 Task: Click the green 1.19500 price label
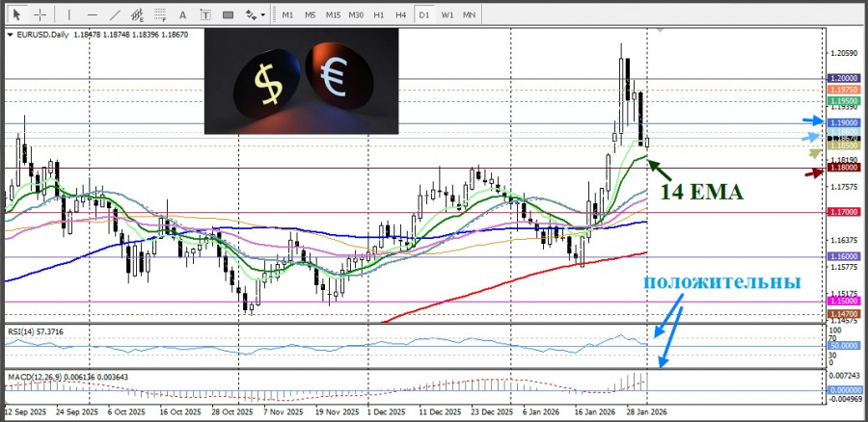[x=843, y=101]
